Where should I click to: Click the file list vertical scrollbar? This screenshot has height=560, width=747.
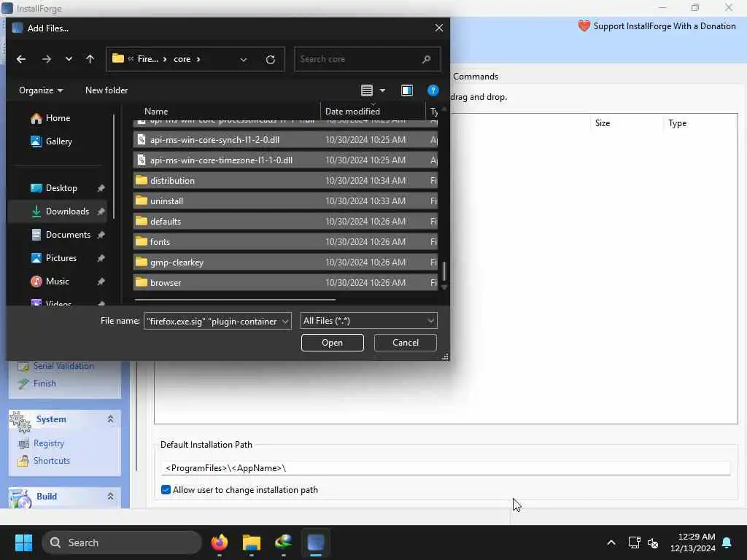(x=444, y=271)
